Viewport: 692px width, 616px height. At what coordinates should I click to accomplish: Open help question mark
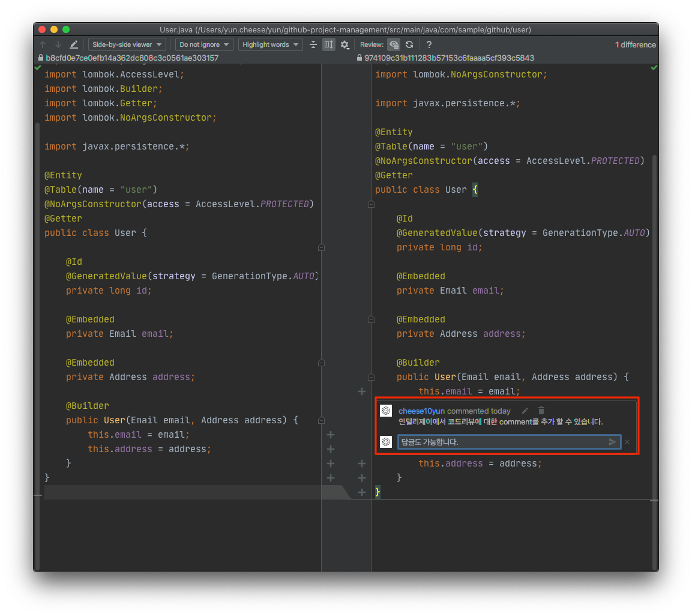429,44
